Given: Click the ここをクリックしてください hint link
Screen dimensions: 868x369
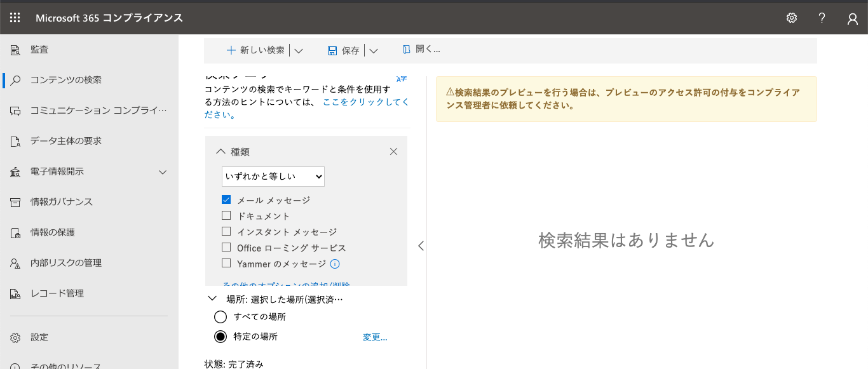Looking at the screenshot, I should [x=307, y=108].
